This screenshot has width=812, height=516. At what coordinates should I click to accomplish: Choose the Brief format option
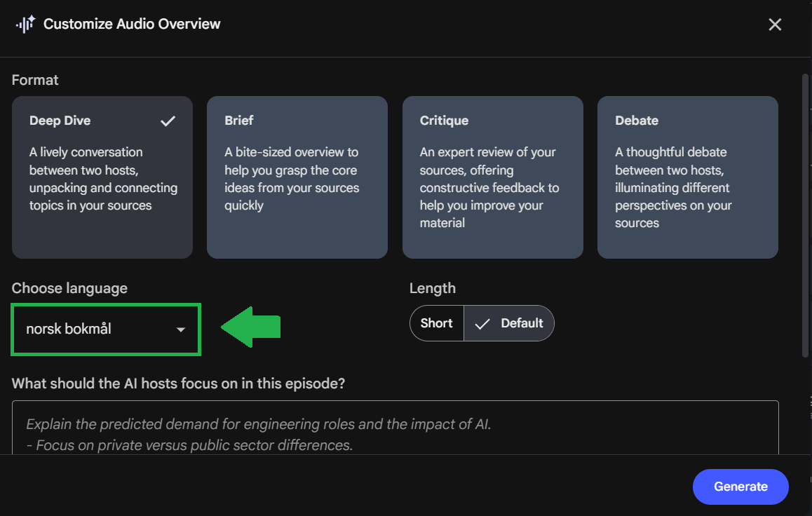297,177
